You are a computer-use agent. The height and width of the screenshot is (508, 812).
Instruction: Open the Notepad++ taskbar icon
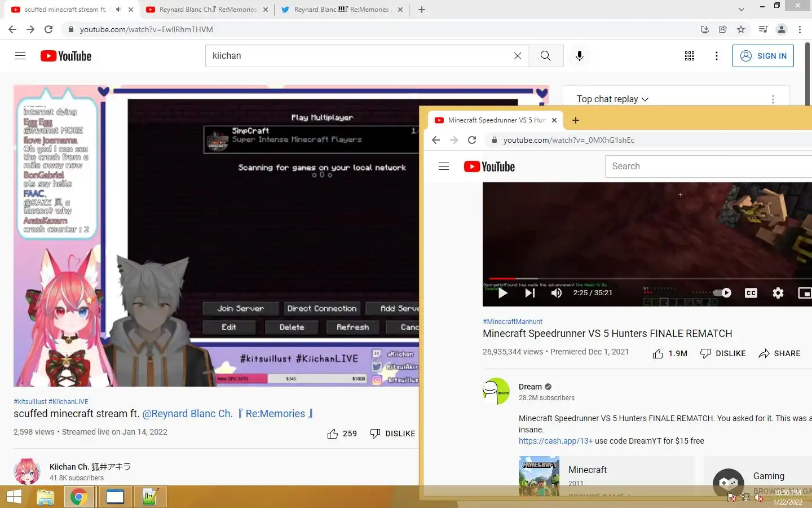pyautogui.click(x=150, y=497)
